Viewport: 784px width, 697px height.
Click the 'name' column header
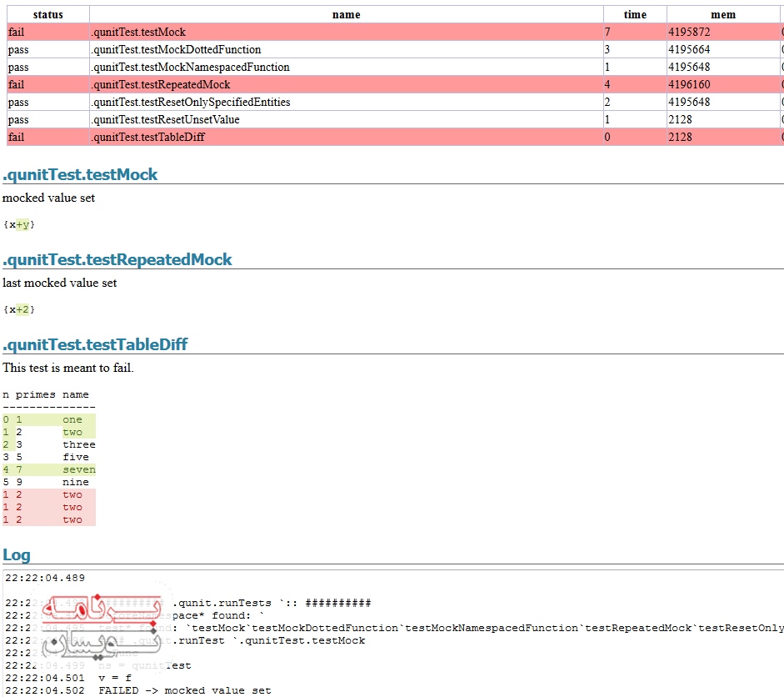346,14
